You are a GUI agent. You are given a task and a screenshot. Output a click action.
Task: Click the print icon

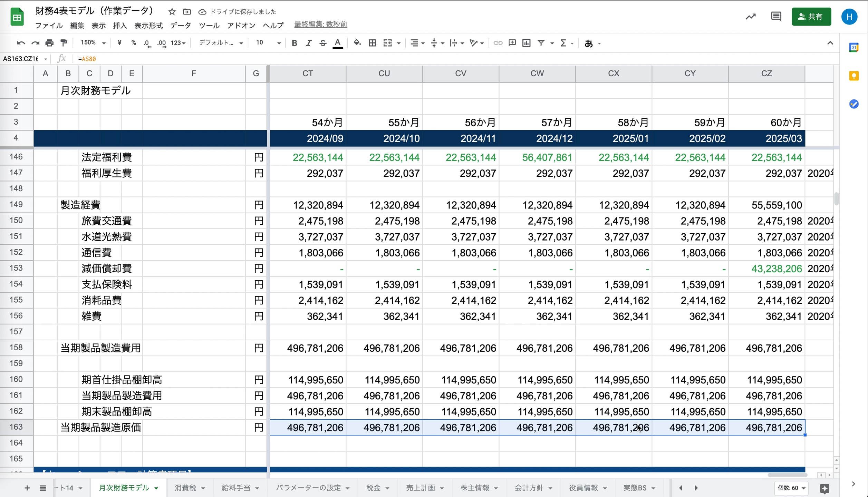(49, 43)
